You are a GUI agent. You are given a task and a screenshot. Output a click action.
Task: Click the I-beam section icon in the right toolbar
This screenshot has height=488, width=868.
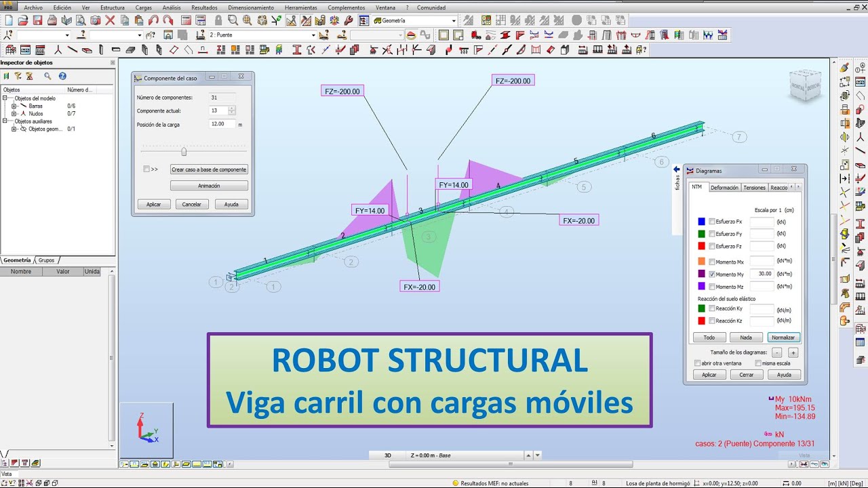(x=860, y=223)
